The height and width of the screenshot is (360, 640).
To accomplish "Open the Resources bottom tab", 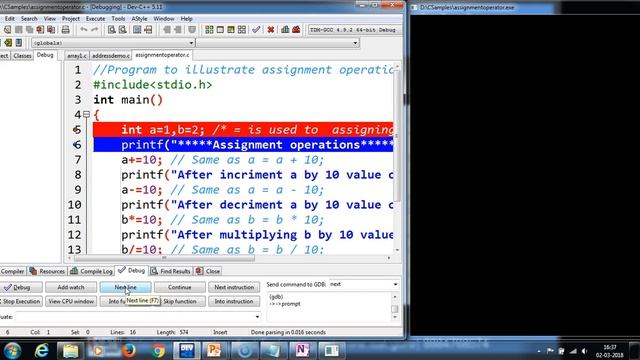I will [x=47, y=271].
